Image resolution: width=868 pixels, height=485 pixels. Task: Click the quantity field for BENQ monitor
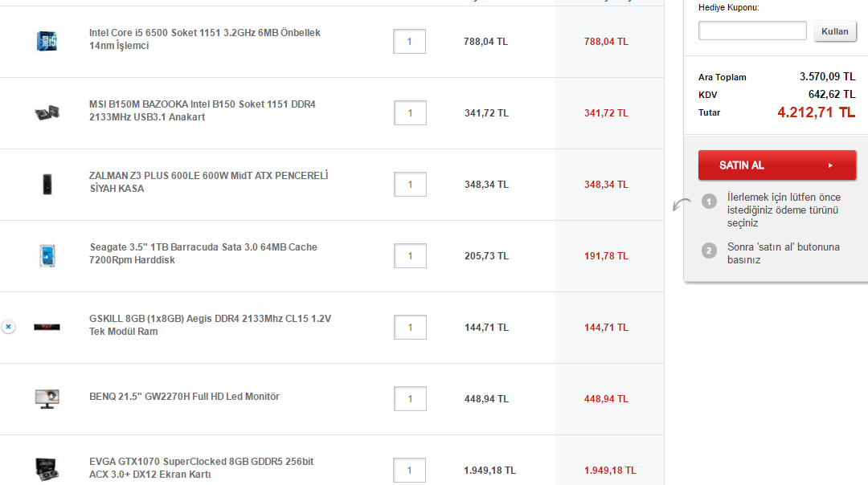(x=410, y=399)
